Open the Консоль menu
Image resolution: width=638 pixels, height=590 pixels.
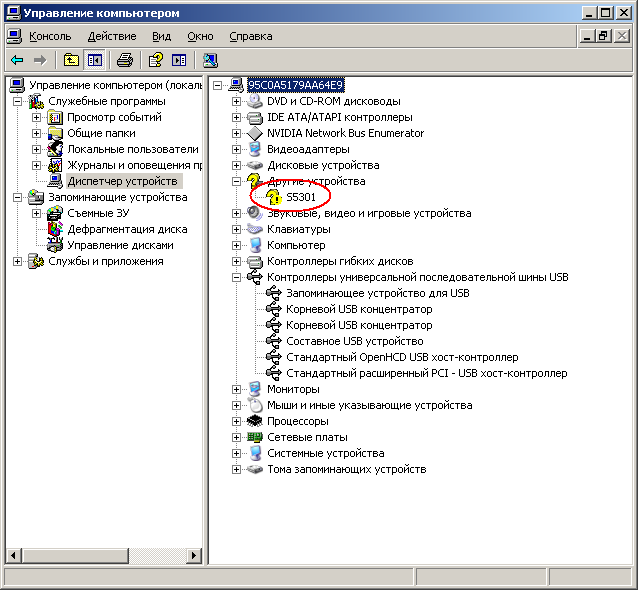(50, 37)
